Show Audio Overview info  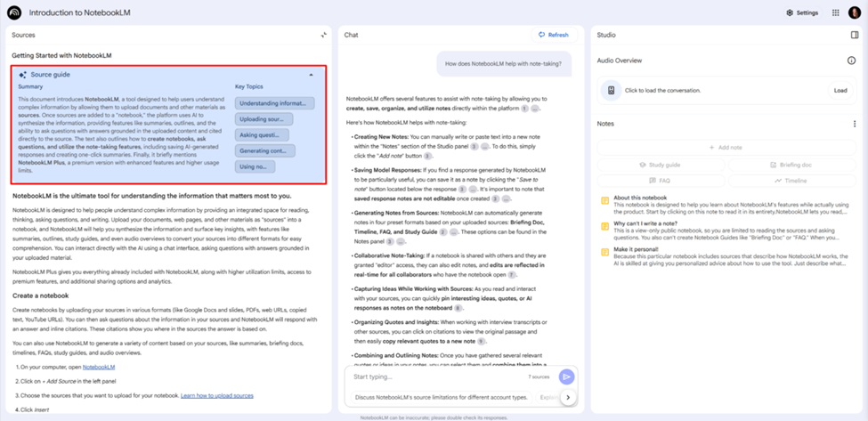point(851,61)
